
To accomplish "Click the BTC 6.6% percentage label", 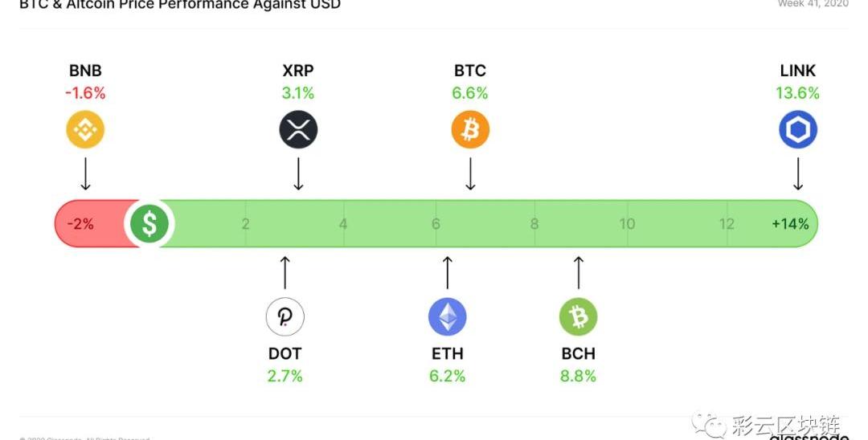I will click(470, 93).
